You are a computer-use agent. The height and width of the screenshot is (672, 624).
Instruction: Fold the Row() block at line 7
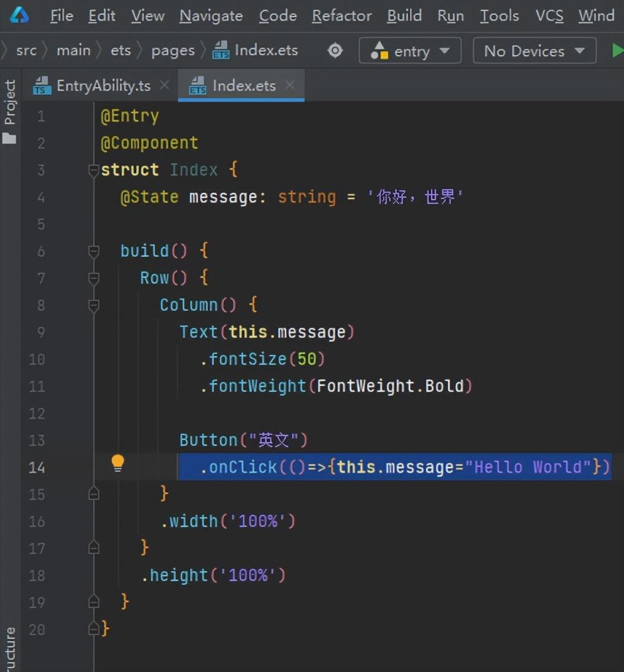(93, 278)
